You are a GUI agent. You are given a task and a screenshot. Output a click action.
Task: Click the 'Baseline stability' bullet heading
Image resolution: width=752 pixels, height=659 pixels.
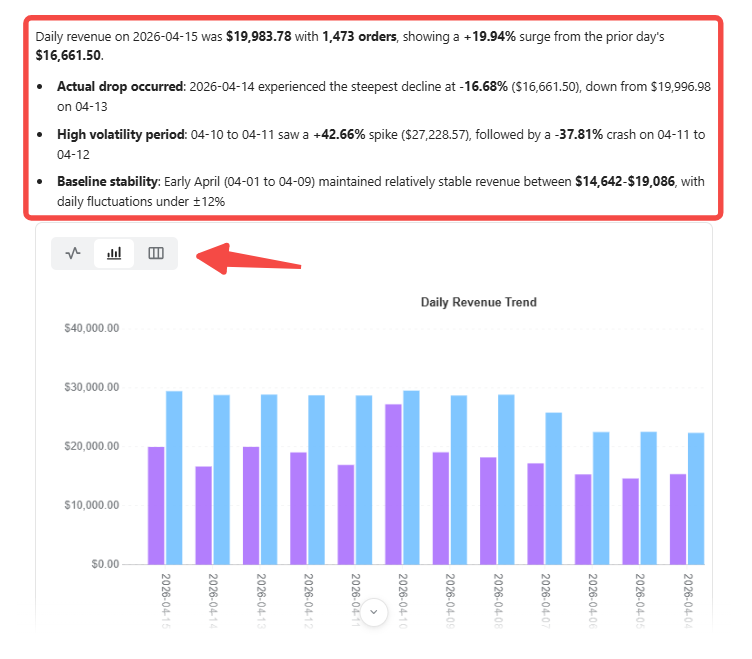point(107,183)
